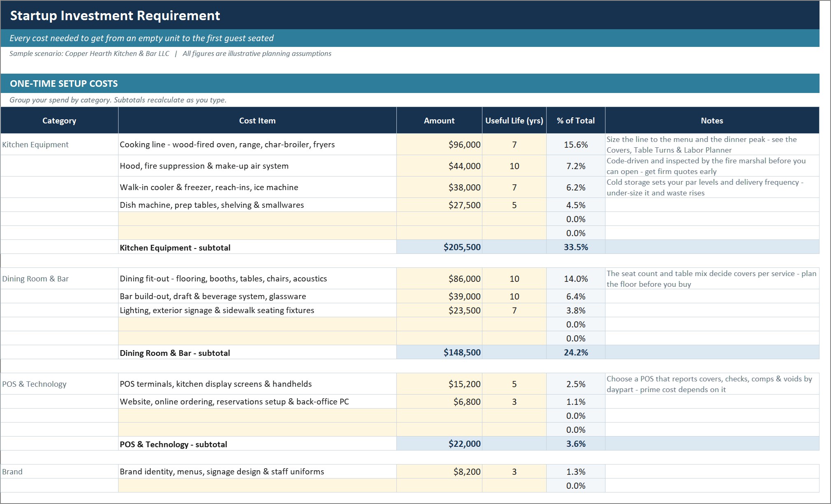Select the $15,200 amount cell
The height and width of the screenshot is (504, 831).
(x=439, y=384)
